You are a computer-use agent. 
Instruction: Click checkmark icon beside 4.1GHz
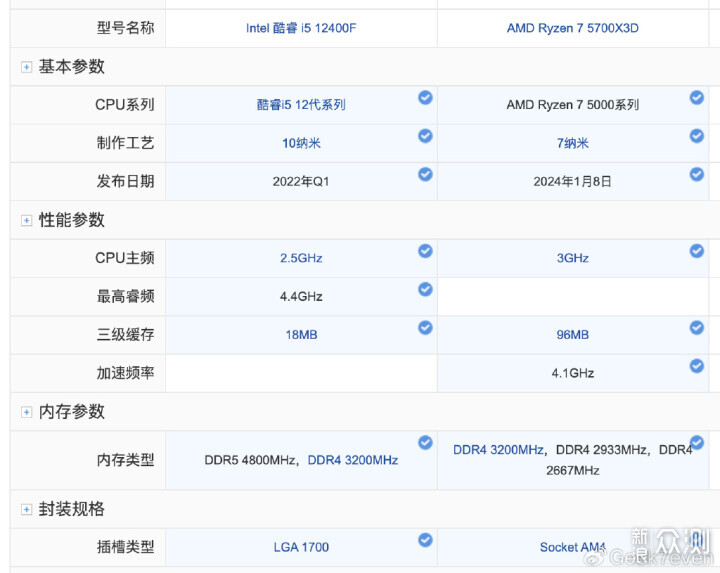[697, 366]
